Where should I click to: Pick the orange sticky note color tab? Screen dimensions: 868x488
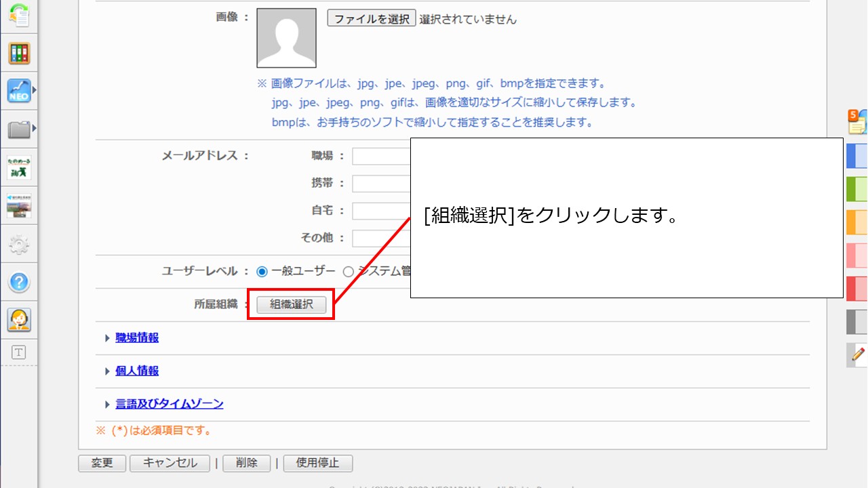click(857, 222)
